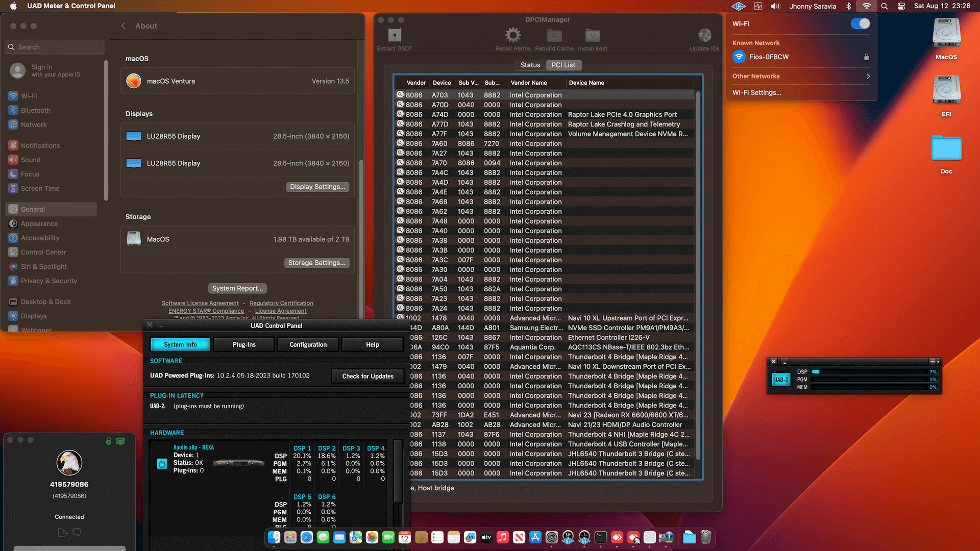Sort PCI list by Vendor Name column
The height and width of the screenshot is (551, 980).
(536, 83)
